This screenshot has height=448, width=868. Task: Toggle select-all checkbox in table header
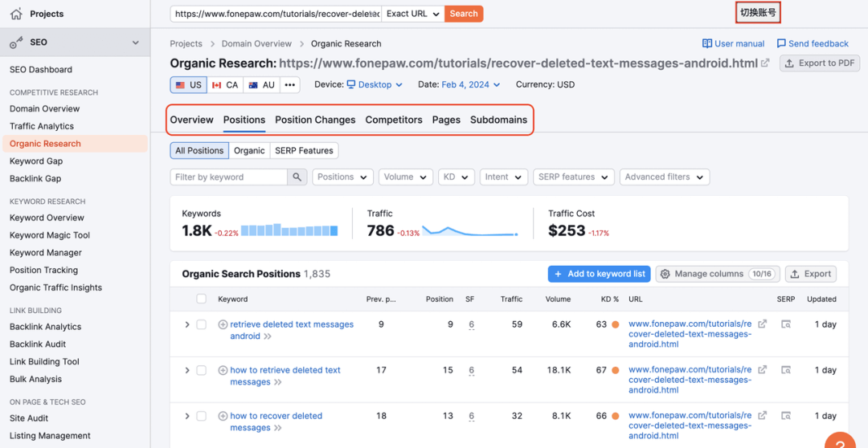point(201,299)
